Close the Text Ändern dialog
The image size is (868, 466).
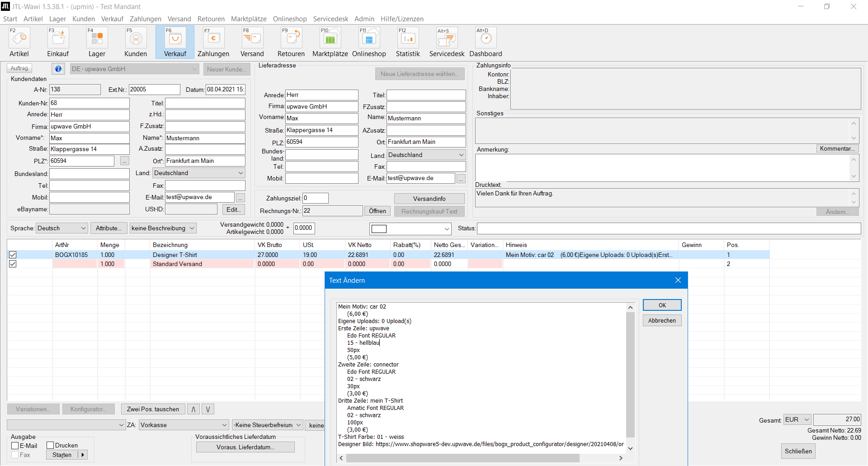pyautogui.click(x=678, y=281)
